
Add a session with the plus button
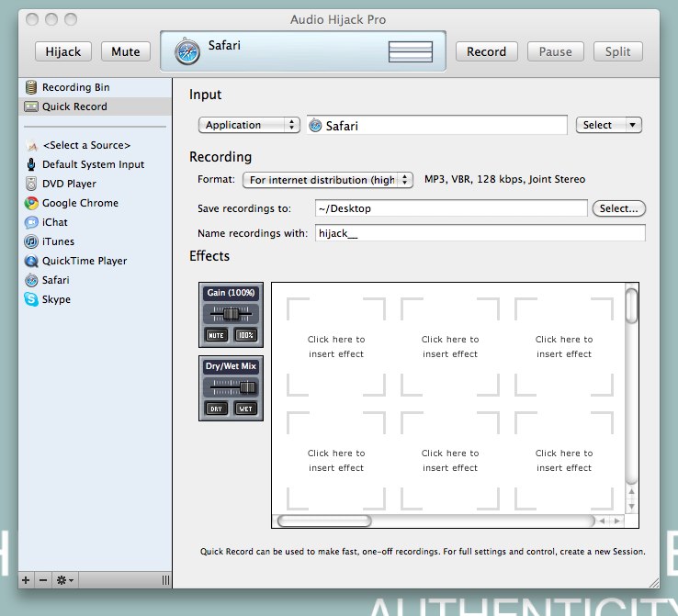26,579
